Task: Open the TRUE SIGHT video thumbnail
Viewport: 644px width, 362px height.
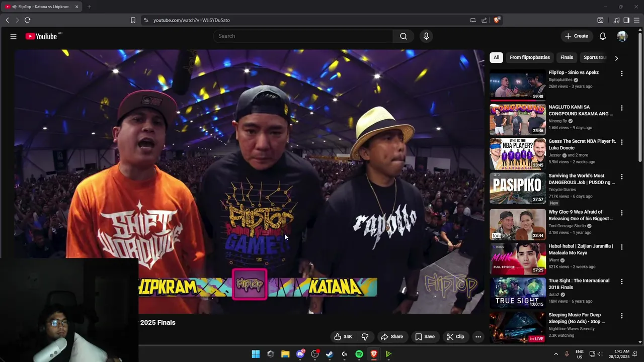Action: click(518, 293)
